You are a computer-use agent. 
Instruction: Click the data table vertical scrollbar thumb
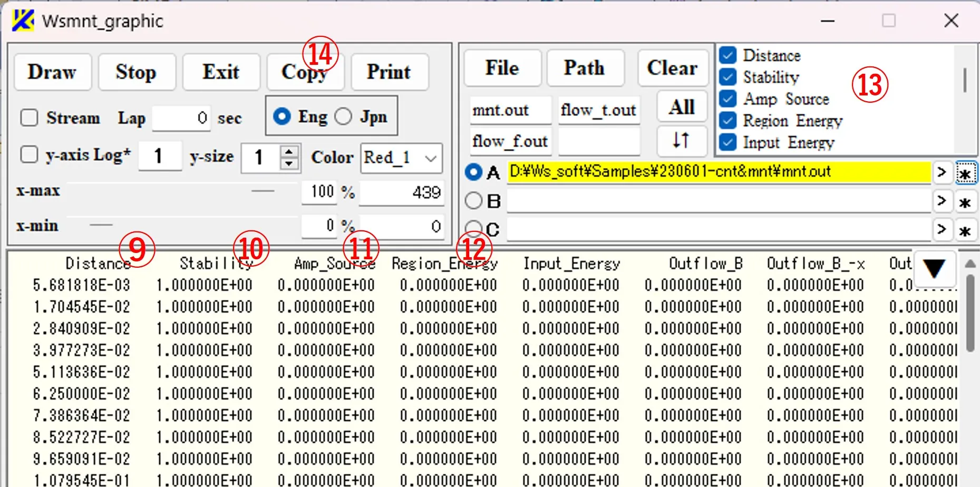970,313
